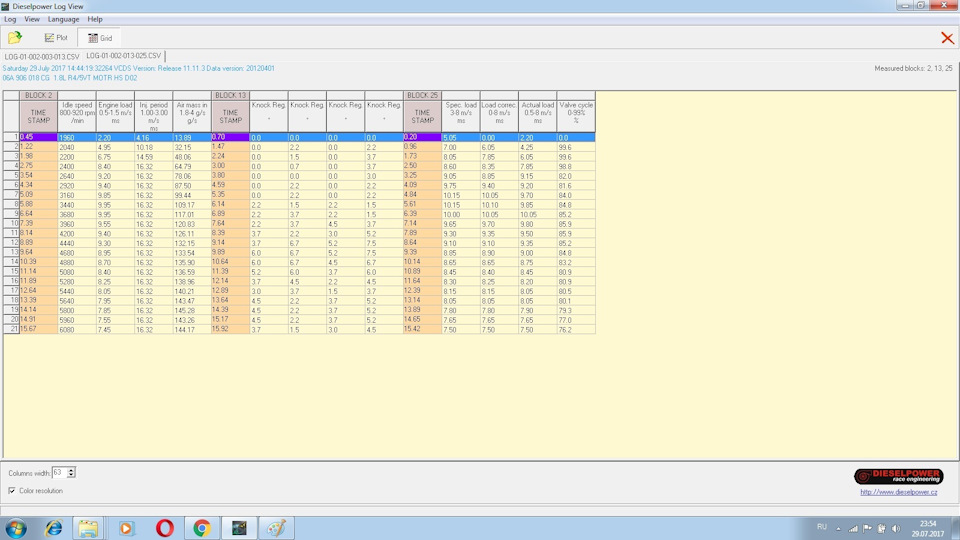Select the LOG-01-002-003-013.CSV tab

pyautogui.click(x=42, y=56)
